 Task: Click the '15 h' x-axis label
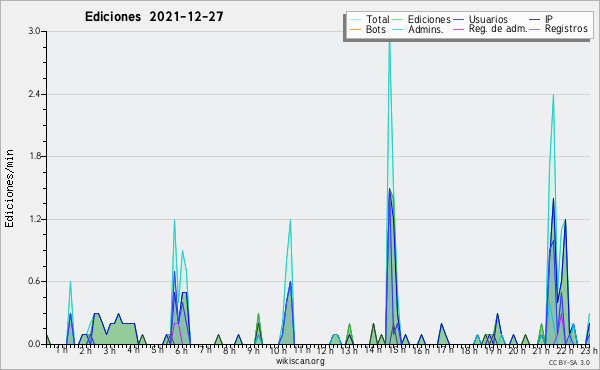[x=397, y=350]
